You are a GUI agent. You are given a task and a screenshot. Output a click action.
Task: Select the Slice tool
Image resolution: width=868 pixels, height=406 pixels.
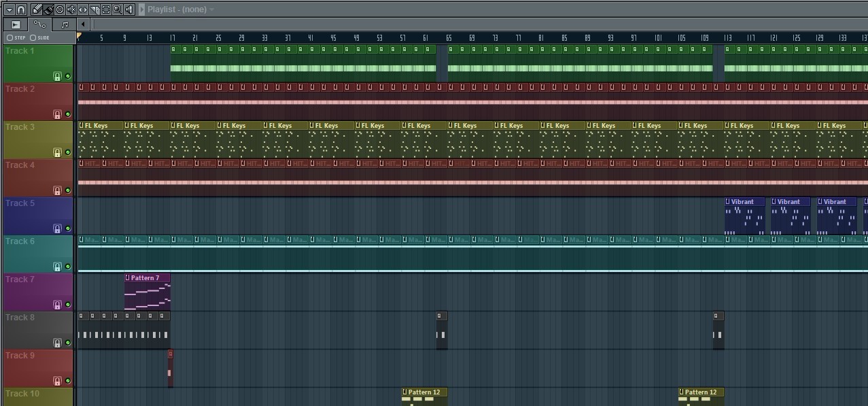tap(94, 10)
